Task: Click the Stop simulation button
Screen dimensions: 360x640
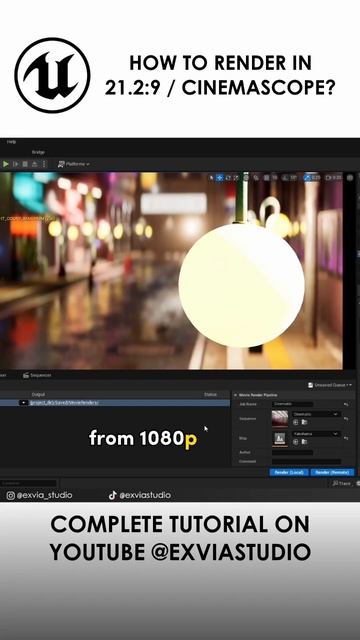Action: [x=25, y=164]
